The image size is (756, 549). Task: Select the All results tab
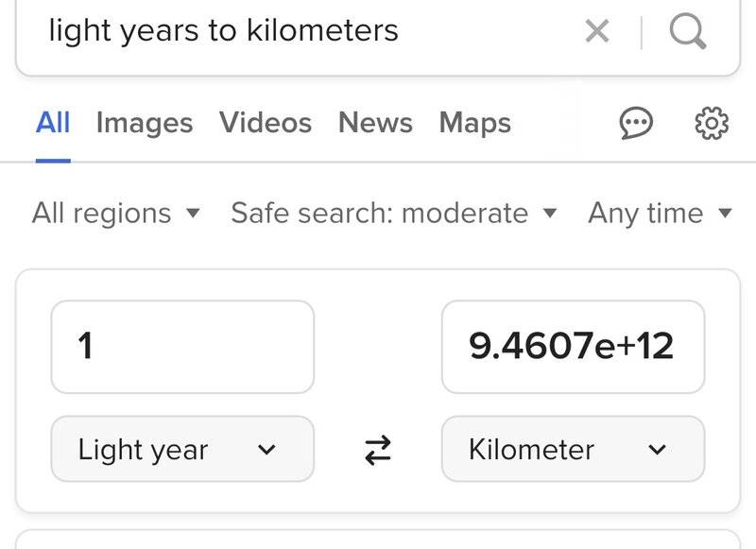[x=53, y=123]
